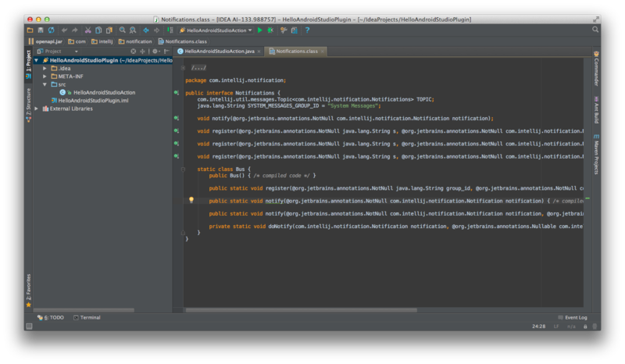The width and height of the screenshot is (625, 364).
Task: Hide the Project panel with pin icon
Action: click(x=166, y=51)
